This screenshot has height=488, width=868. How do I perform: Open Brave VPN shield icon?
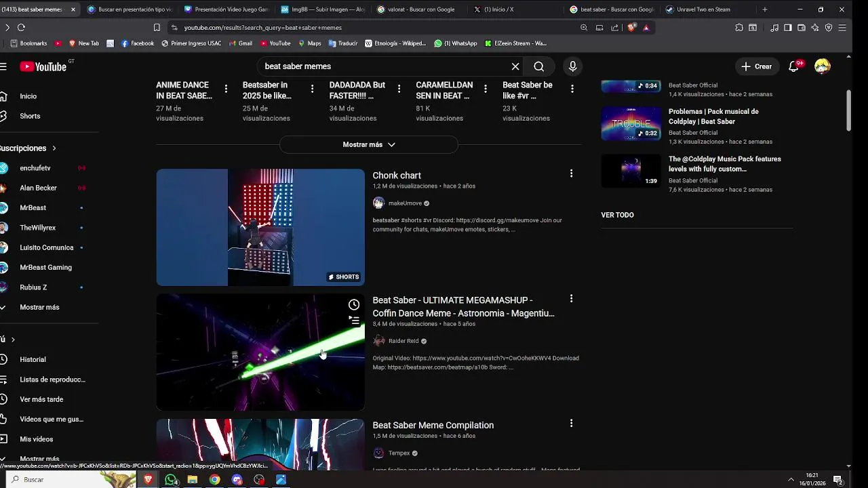tap(829, 28)
